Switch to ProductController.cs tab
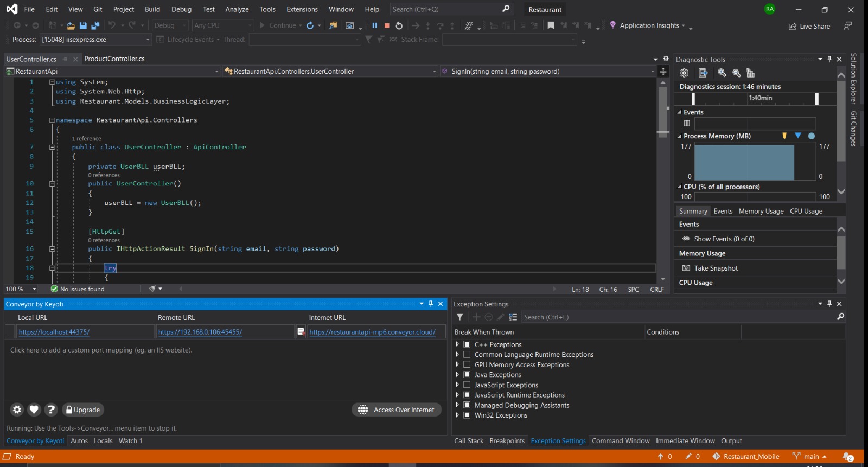 (114, 59)
